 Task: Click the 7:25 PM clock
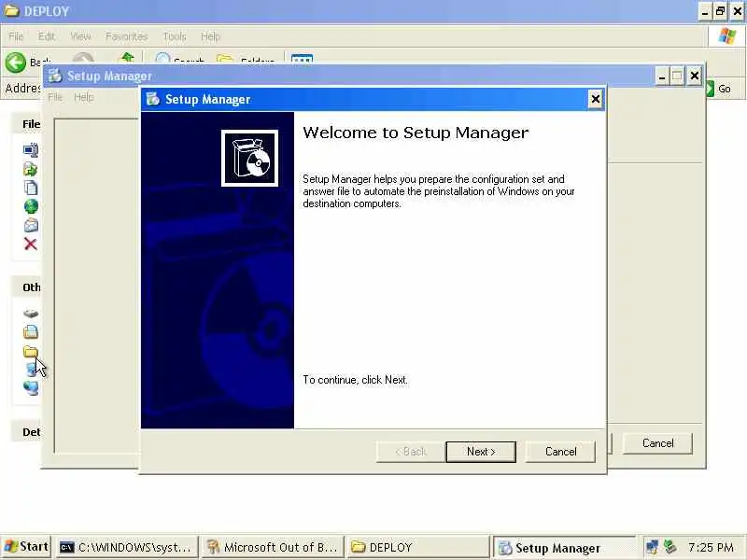[x=711, y=547]
